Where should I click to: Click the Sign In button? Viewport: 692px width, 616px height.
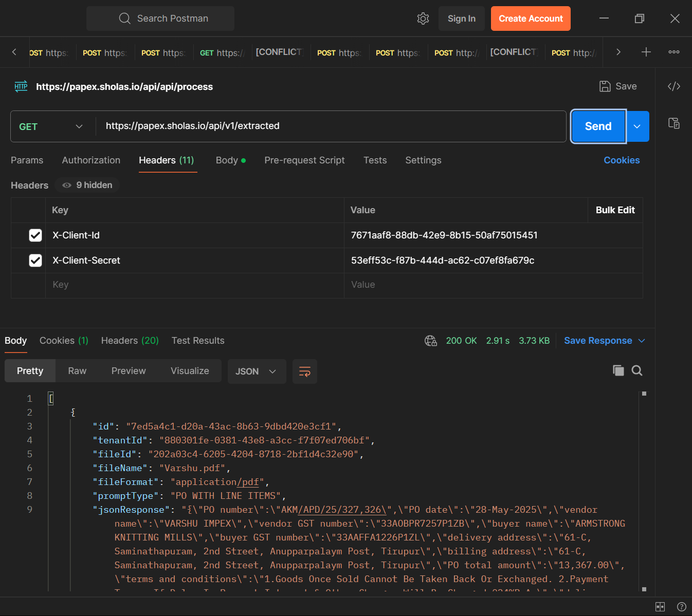[462, 18]
